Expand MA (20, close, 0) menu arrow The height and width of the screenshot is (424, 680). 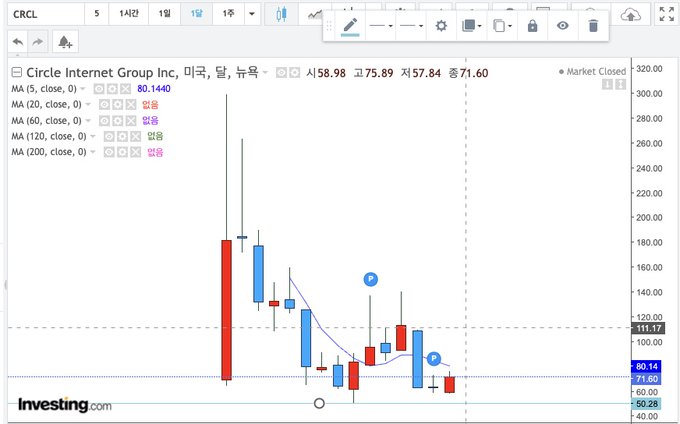tap(88, 104)
